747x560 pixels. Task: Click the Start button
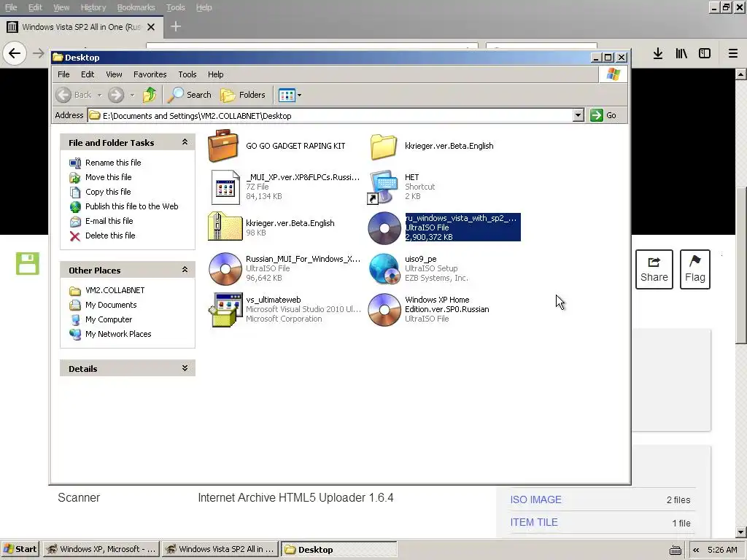[20, 549]
